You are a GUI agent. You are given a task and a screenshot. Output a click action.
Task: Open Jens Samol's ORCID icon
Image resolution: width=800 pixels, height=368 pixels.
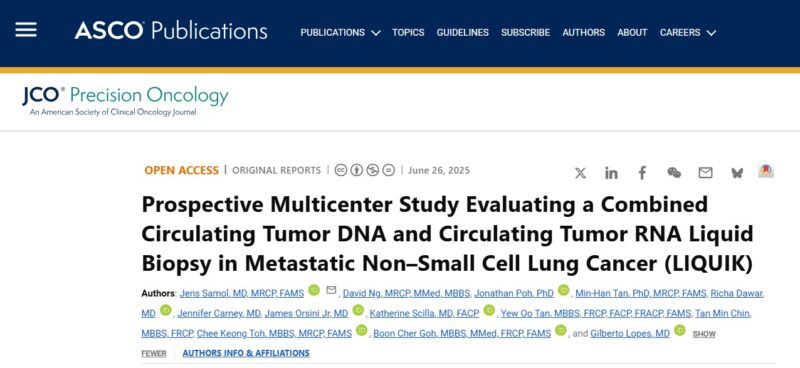coord(314,290)
